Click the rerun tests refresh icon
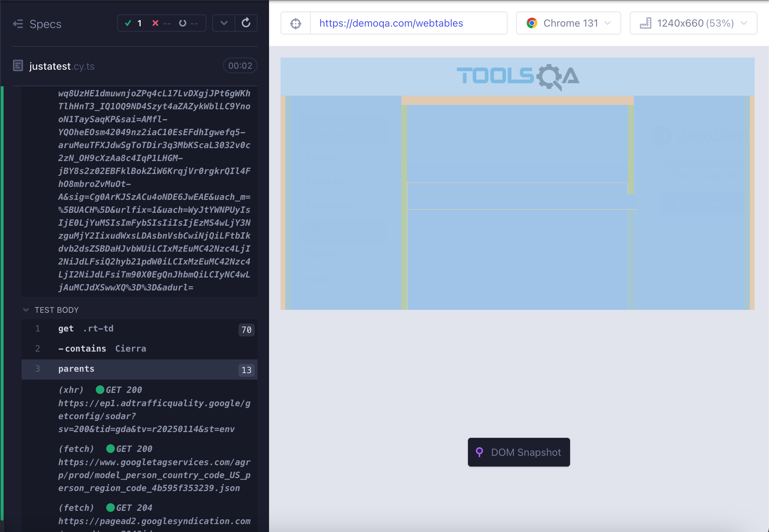Screen dimensions: 769x532 point(246,23)
